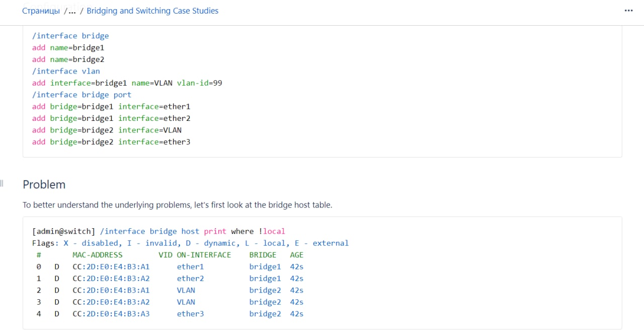The width and height of the screenshot is (644, 336).
Task: Click the AGE column header
Action: (x=297, y=255)
